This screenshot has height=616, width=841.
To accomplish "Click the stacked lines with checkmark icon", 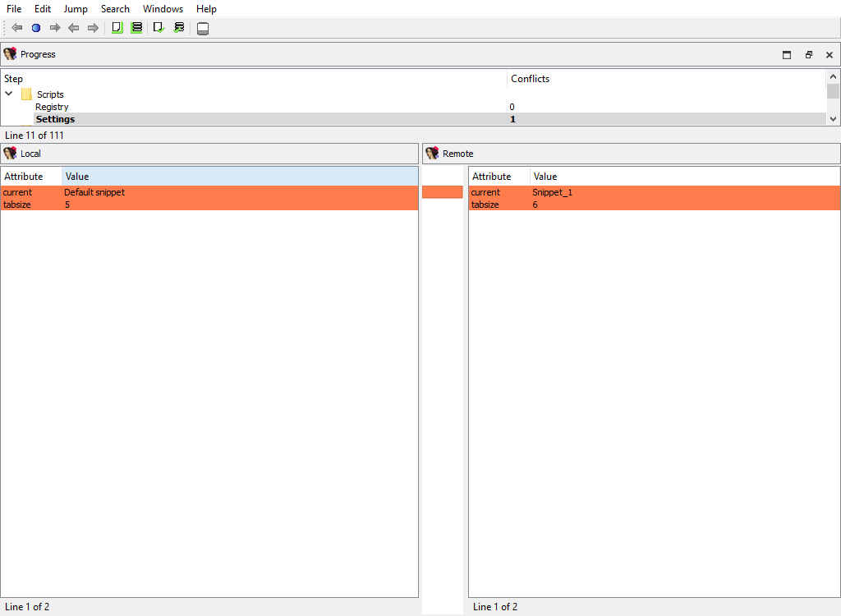I will click(x=178, y=28).
